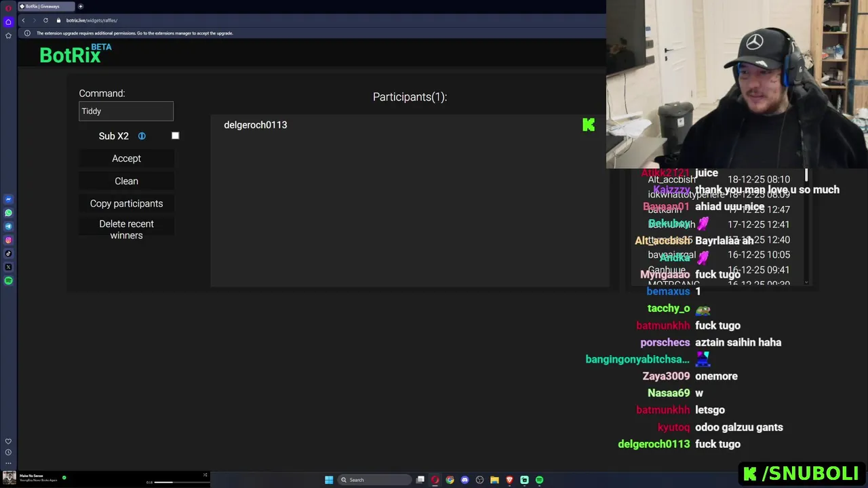This screenshot has width=868, height=488.
Task: Open Spotify in the Opera sidebar
Action: click(x=8, y=281)
